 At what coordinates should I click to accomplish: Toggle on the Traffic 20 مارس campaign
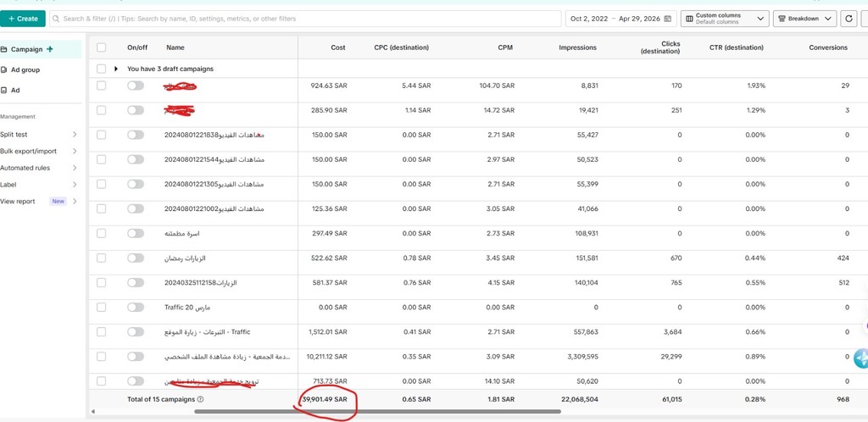pyautogui.click(x=136, y=307)
